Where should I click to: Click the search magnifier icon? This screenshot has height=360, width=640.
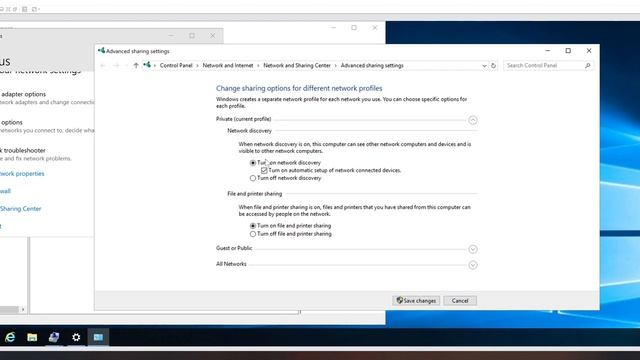(x=588, y=65)
